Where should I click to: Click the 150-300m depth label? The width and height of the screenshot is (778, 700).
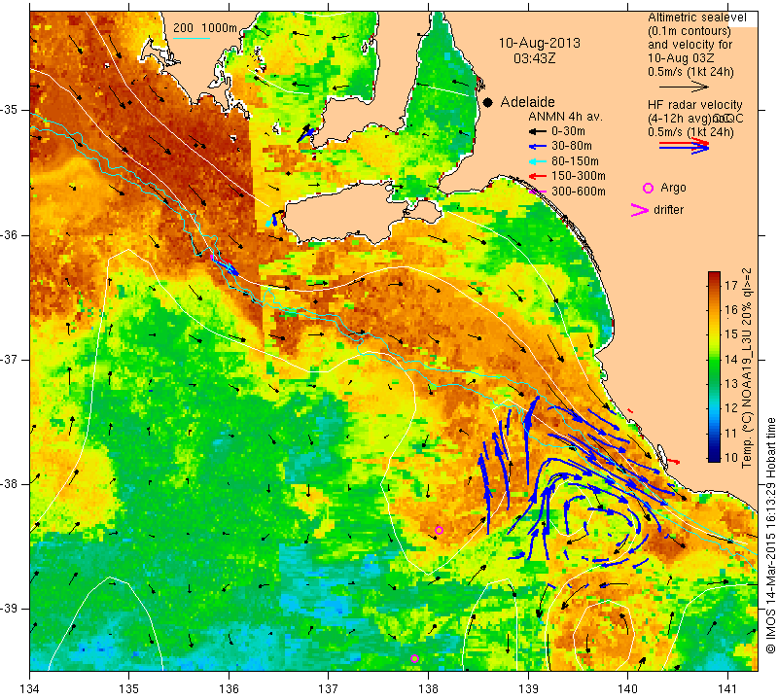point(579,176)
